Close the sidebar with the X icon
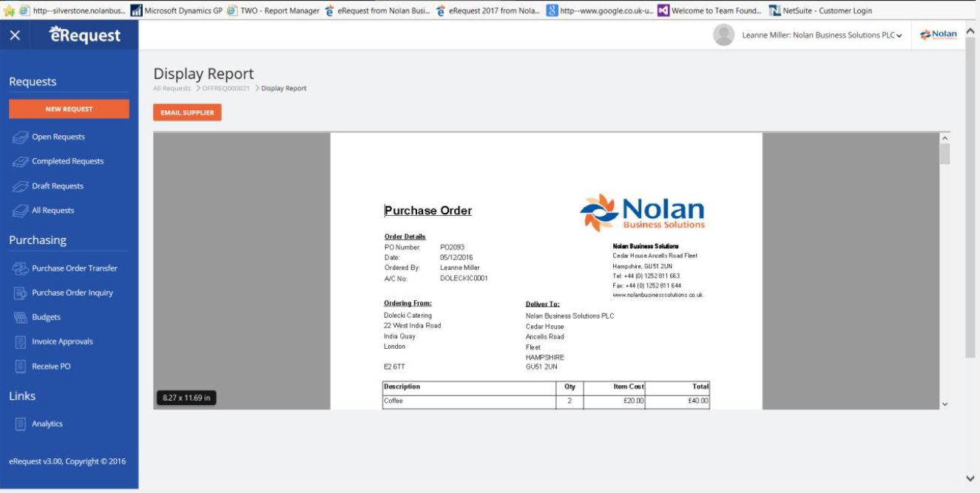The width and height of the screenshot is (980, 493). (15, 35)
